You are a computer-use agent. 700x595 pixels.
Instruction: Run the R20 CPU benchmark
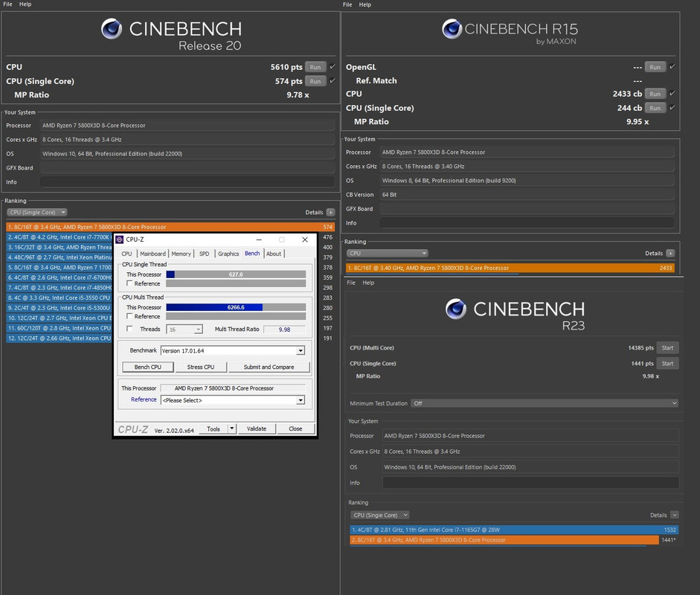pos(315,67)
